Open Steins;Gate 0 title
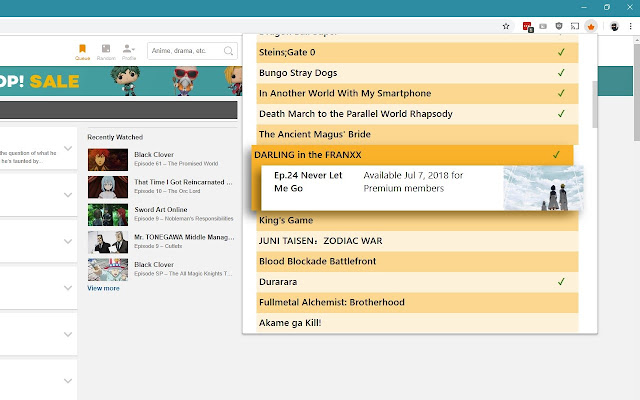 point(287,52)
